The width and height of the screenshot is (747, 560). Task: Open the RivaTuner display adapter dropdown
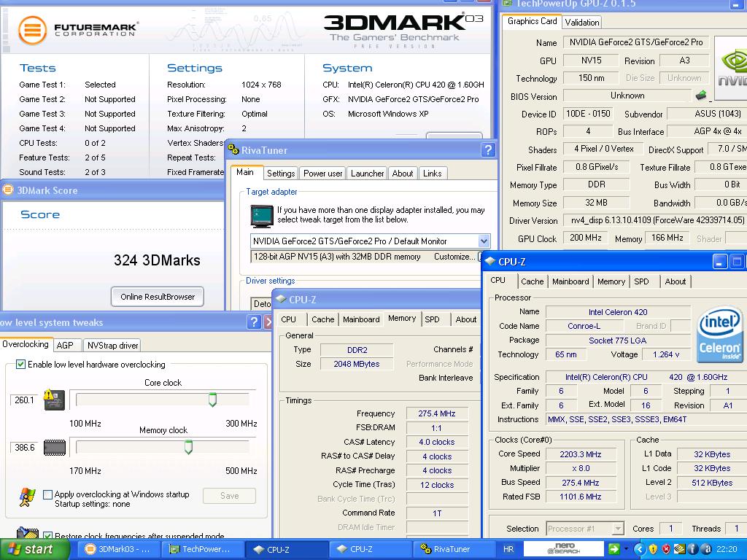[x=484, y=241]
